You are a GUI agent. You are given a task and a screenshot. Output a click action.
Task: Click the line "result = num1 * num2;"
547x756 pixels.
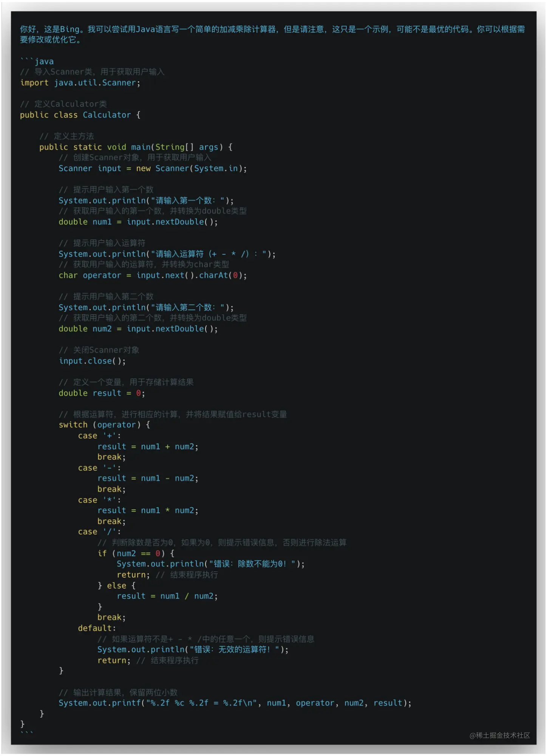tap(148, 511)
